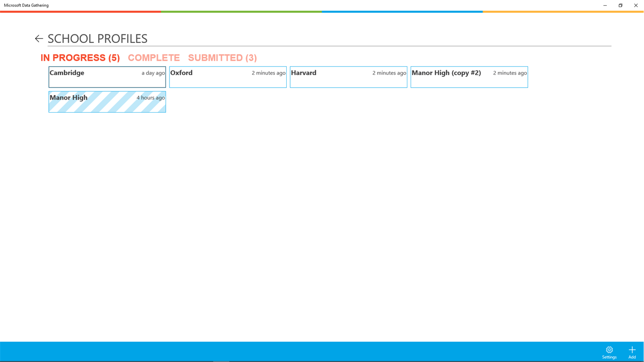Viewport: 644px width, 362px height.
Task: Select the striped Manor High tile
Action: (107, 102)
